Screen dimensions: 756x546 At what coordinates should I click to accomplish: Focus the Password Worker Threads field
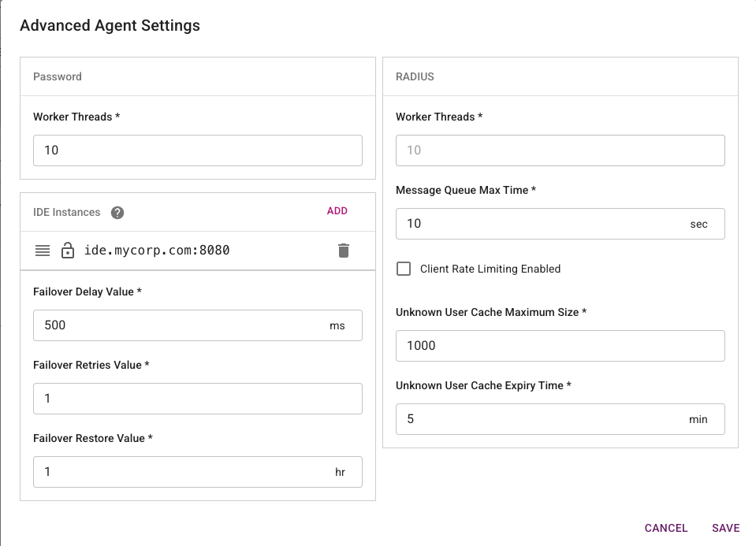click(x=198, y=150)
